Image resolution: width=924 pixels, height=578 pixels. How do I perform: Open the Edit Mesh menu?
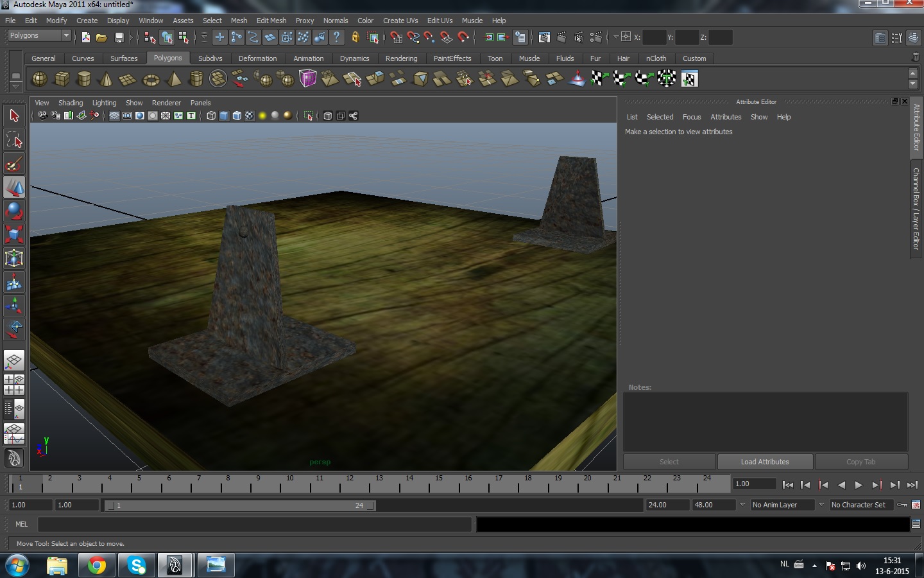click(x=271, y=21)
